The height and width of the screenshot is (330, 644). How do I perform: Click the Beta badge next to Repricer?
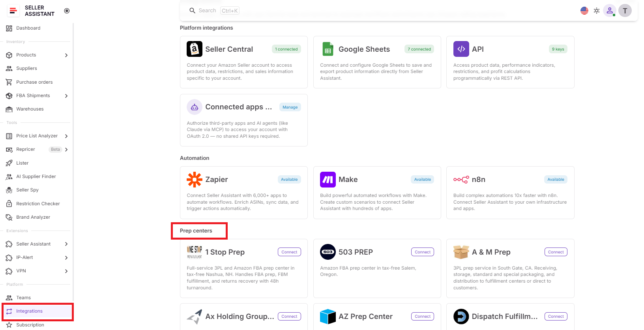click(x=56, y=149)
